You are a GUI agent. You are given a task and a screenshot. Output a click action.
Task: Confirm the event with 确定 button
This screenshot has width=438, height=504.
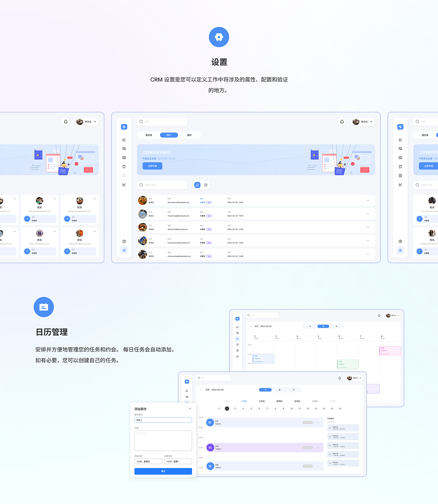tap(163, 471)
